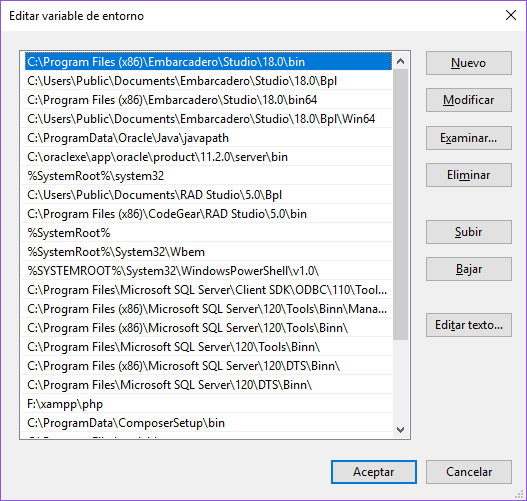Select the CodeGear RAD Studio 5.0 bin entry
527x501 pixels.
tap(207, 214)
